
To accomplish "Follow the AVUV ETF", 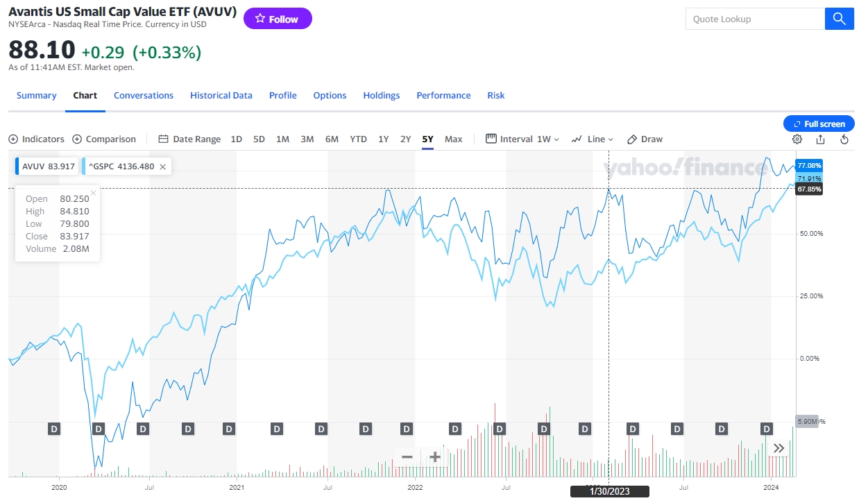I will point(278,19).
